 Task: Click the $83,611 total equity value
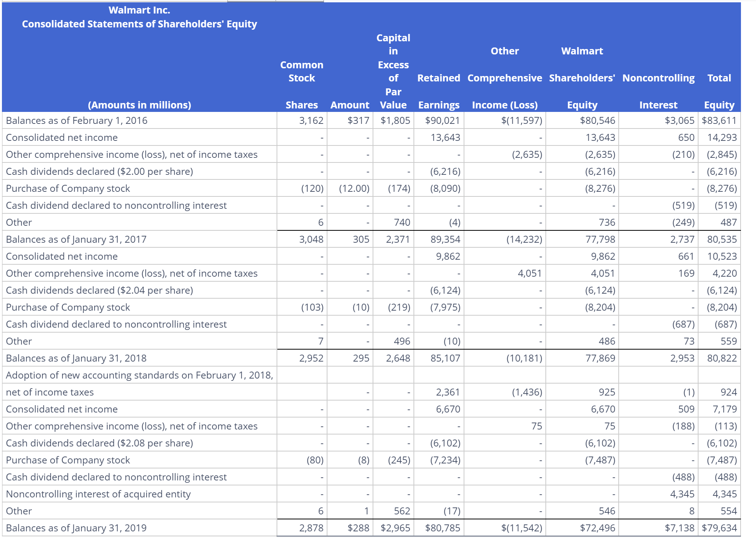(x=719, y=120)
